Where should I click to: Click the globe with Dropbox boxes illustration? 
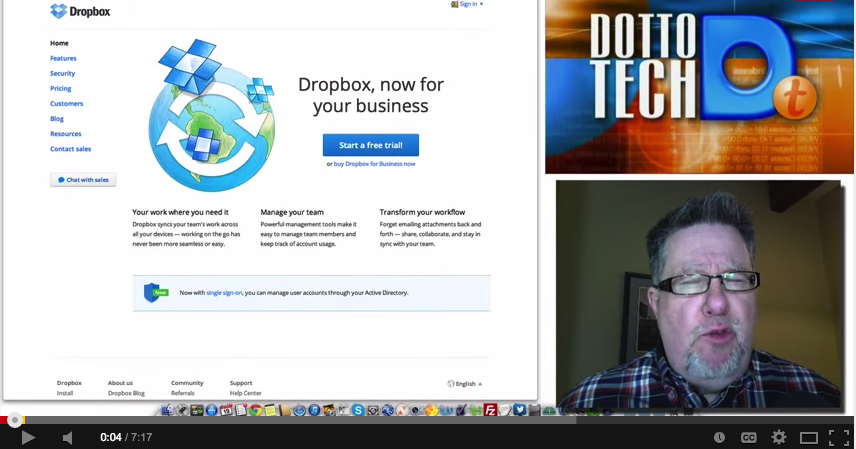pos(211,116)
